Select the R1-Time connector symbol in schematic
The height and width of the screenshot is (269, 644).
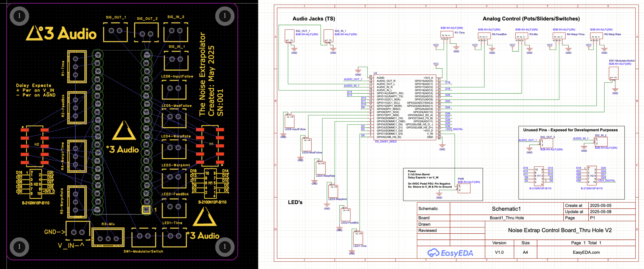pos(447,34)
